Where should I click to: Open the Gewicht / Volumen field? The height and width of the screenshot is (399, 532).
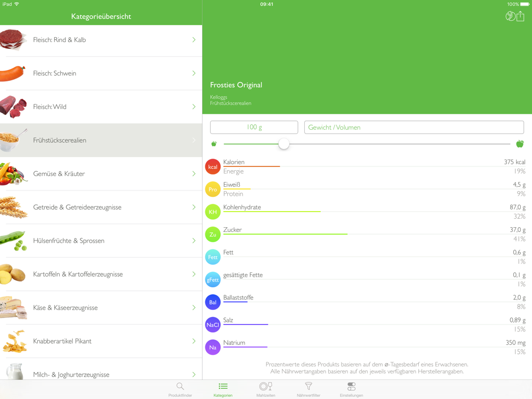414,127
